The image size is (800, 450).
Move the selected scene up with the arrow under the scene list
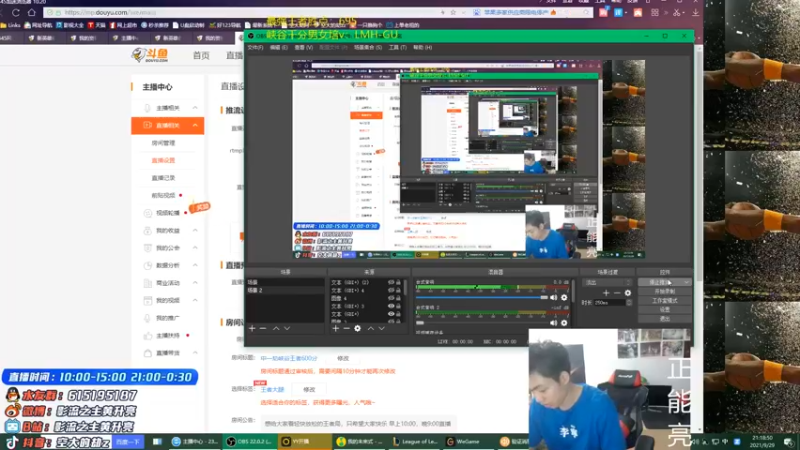point(276,329)
